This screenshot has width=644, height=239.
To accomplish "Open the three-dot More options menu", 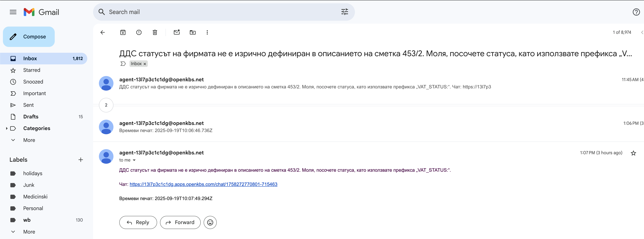I will coord(207,32).
